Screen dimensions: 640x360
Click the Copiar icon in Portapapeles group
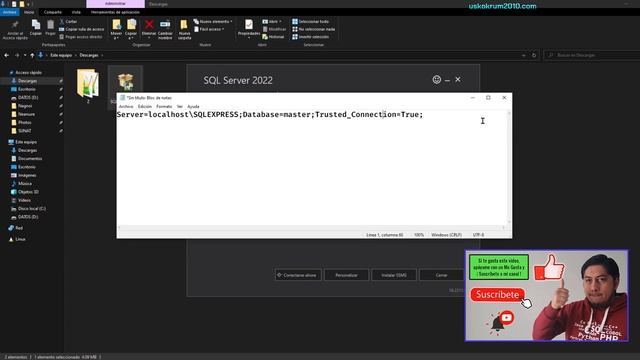(x=36, y=25)
